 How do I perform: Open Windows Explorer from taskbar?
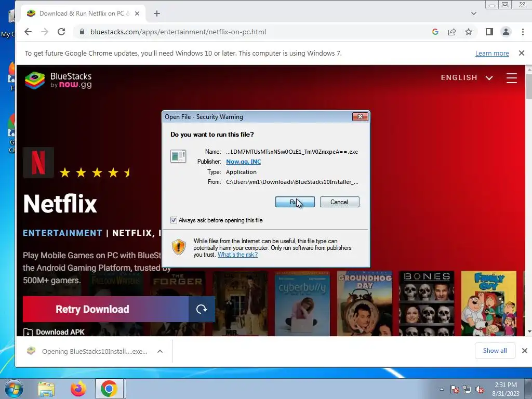pyautogui.click(x=46, y=389)
